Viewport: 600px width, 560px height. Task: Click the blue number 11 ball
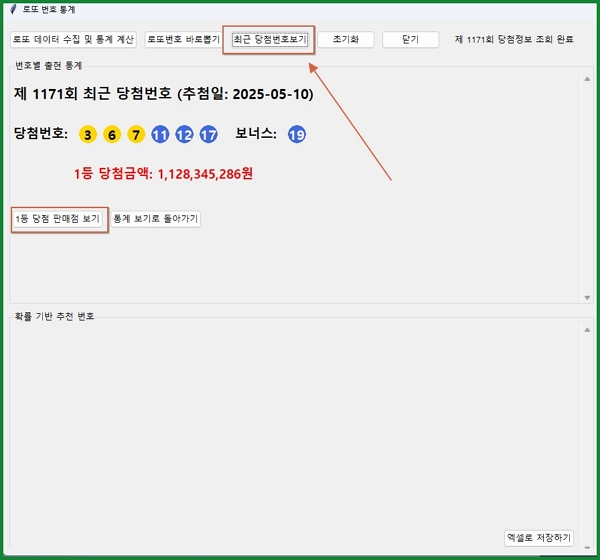(x=160, y=134)
